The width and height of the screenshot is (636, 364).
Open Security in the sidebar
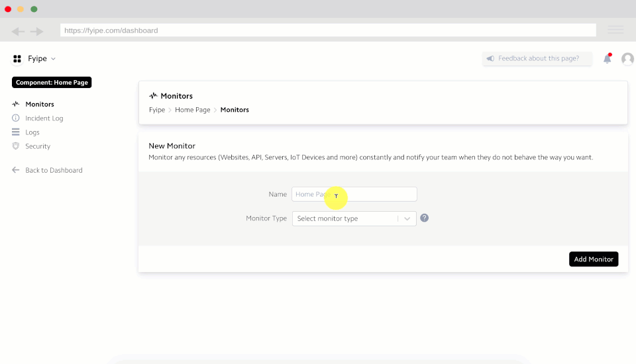pos(38,146)
